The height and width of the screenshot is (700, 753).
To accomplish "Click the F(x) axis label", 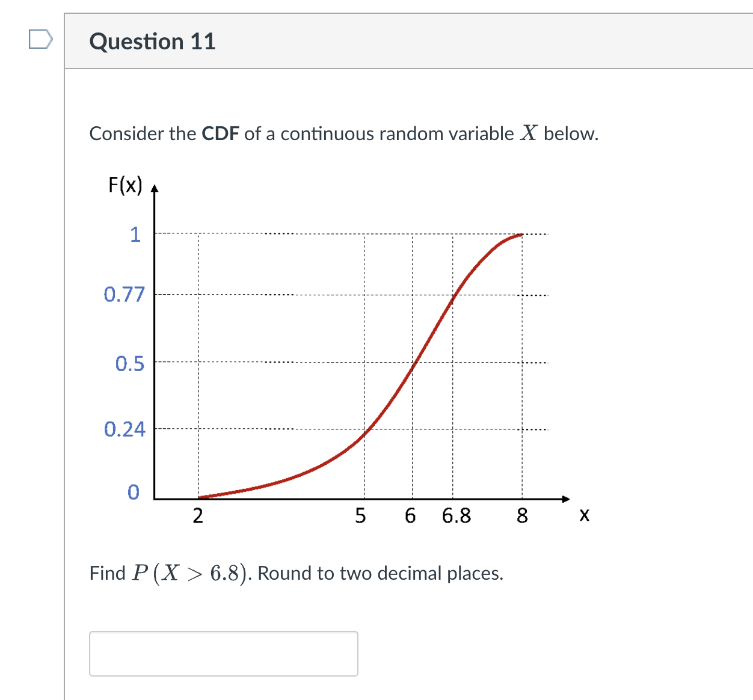I will [125, 185].
